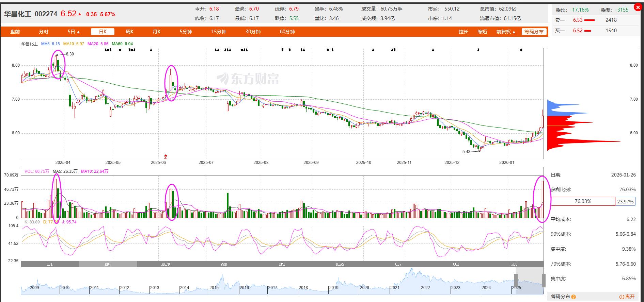Click the 总市值 62.09亿 value

tap(507, 9)
